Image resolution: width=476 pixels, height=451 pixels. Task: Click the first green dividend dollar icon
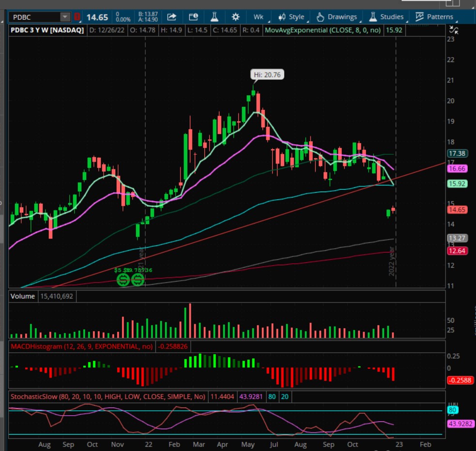tap(123, 279)
